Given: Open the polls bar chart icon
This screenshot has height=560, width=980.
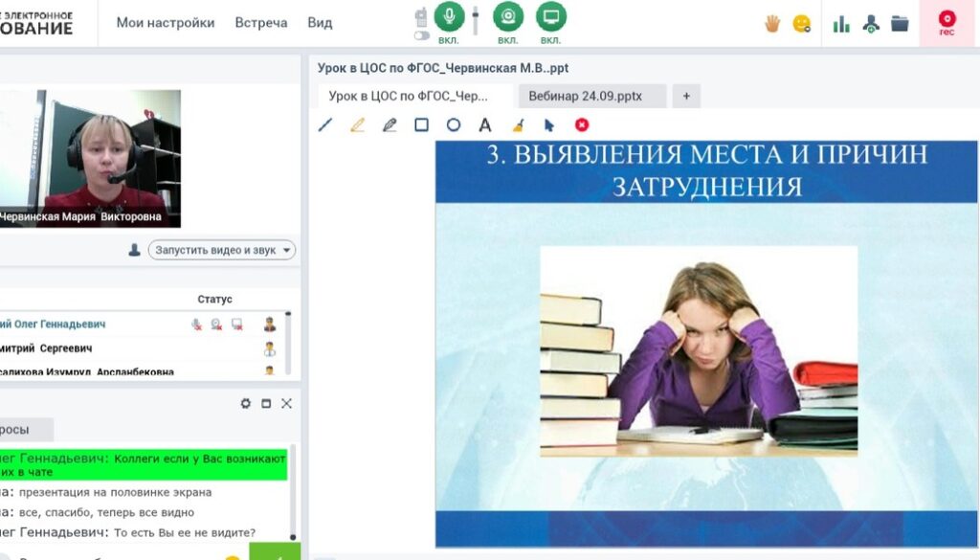Looking at the screenshot, I should tap(841, 24).
